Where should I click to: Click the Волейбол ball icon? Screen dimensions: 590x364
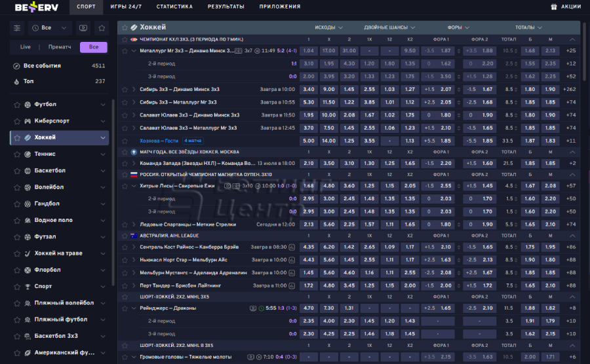28,187
